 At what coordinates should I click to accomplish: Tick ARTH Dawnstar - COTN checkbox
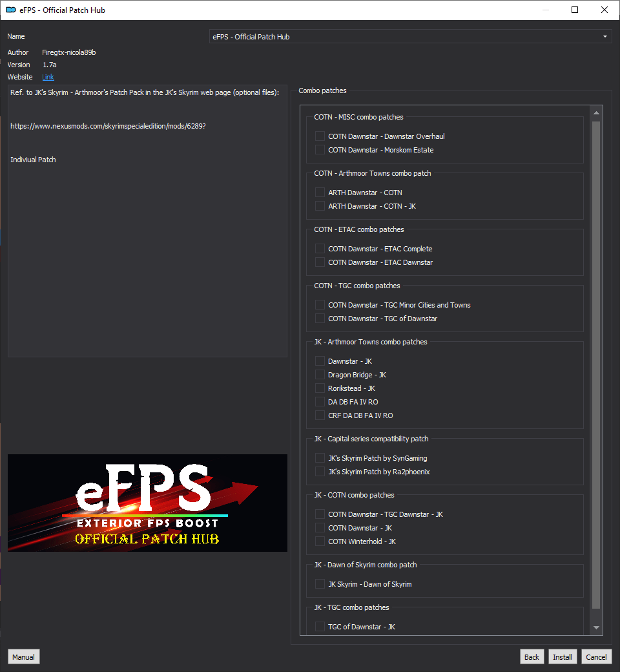coord(320,193)
